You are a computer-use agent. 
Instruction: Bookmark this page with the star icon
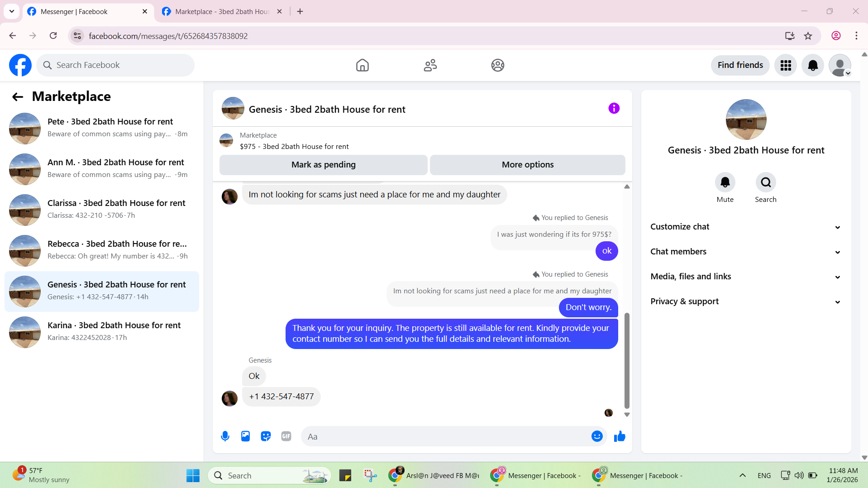(x=808, y=36)
